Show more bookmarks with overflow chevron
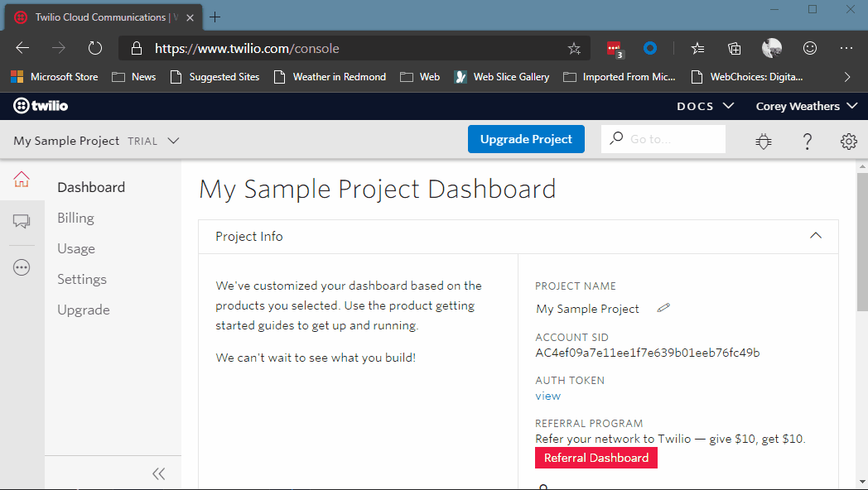Image resolution: width=868 pixels, height=490 pixels. (x=847, y=77)
